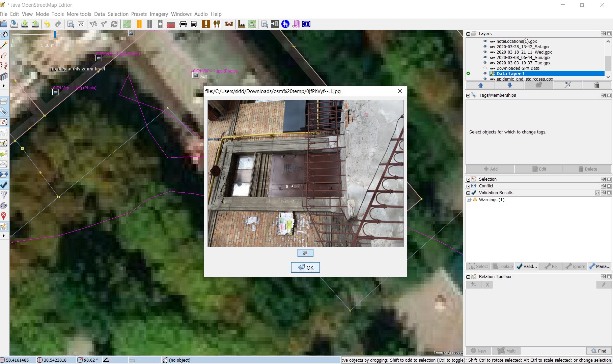613x364 pixels.
Task: Undo the last action
Action: (x=47, y=24)
